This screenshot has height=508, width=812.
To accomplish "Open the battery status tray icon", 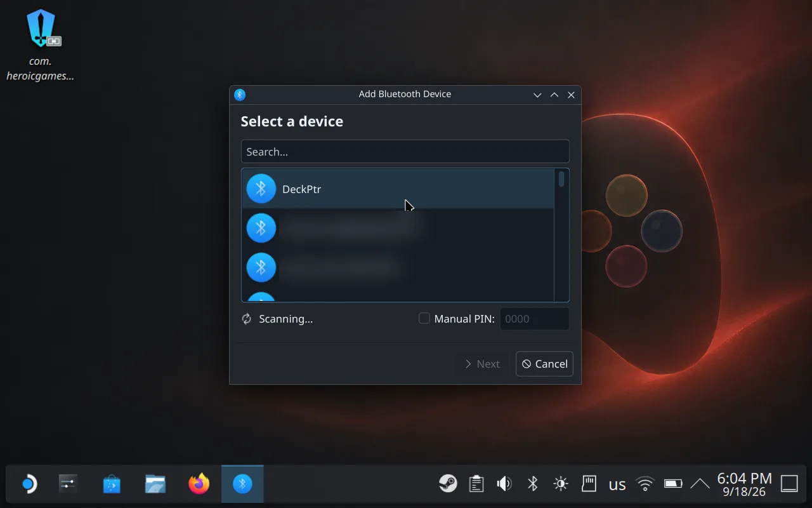I will [673, 484].
